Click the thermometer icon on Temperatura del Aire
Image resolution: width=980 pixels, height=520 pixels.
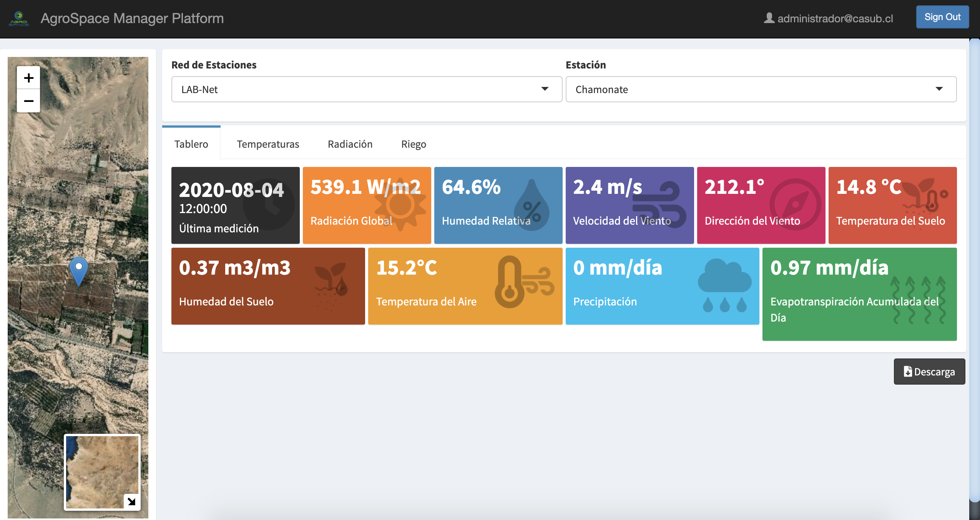tap(510, 283)
